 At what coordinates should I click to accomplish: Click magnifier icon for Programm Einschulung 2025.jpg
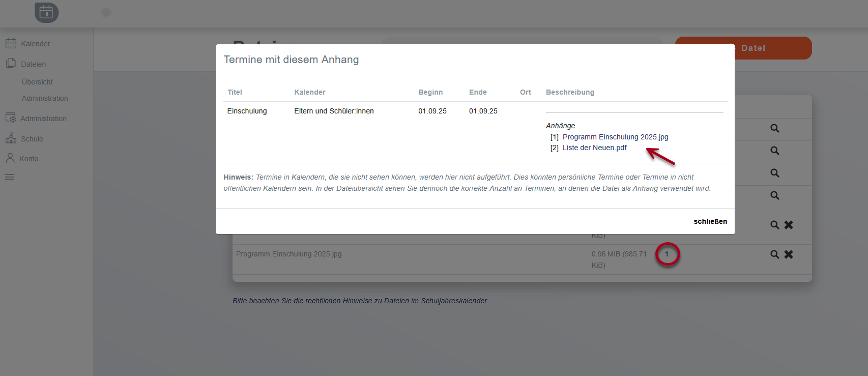point(774,254)
